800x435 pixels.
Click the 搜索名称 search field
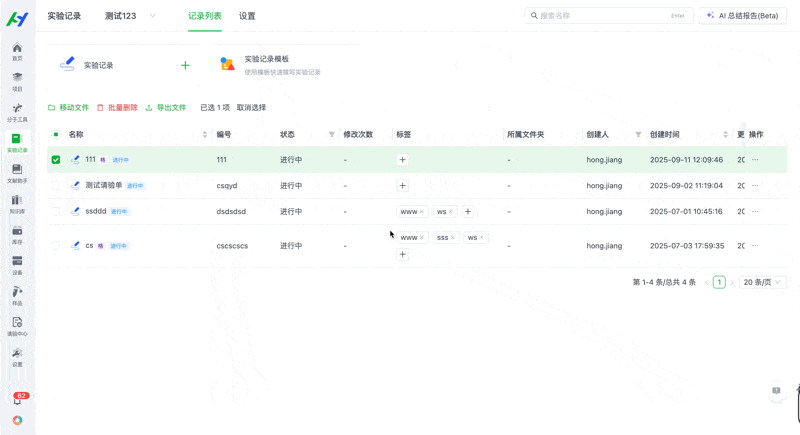click(609, 16)
